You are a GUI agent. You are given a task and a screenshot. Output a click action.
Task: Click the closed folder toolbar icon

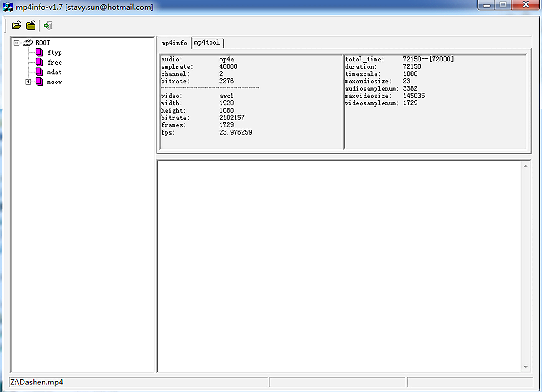tap(31, 25)
